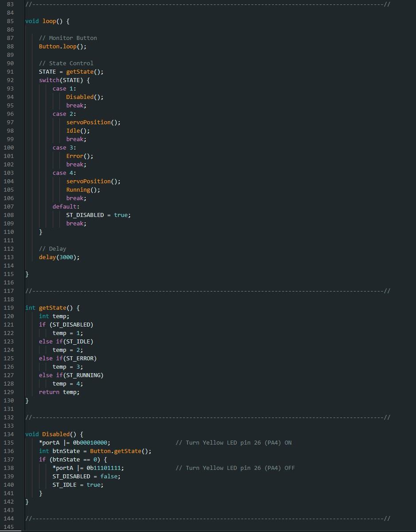Click the getState function definition on line 119
416x532 pixels.
(52, 307)
